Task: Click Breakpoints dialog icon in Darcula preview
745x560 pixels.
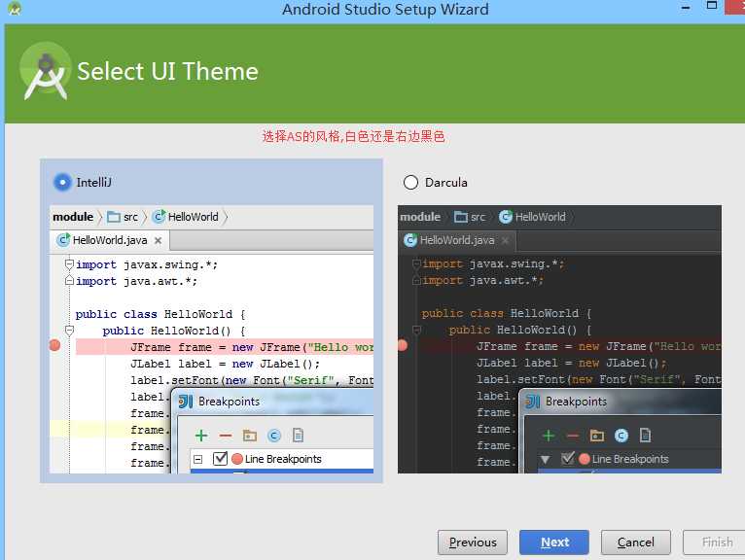Action: tap(533, 402)
